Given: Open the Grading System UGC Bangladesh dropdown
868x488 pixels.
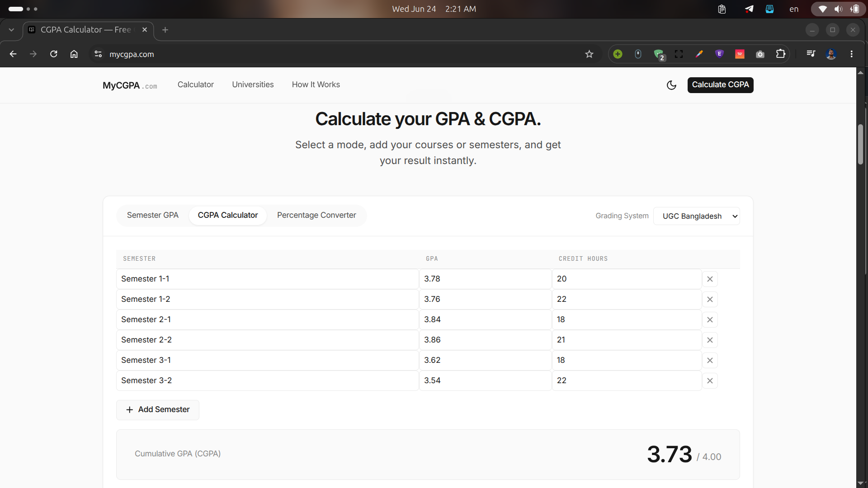Looking at the screenshot, I should [x=696, y=216].
